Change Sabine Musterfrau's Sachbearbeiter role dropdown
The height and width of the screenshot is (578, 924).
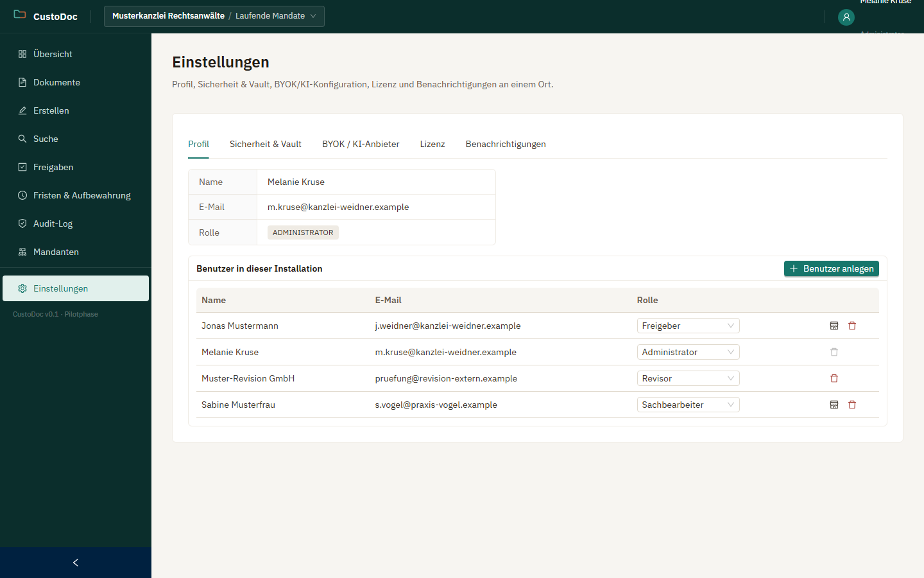pos(688,405)
